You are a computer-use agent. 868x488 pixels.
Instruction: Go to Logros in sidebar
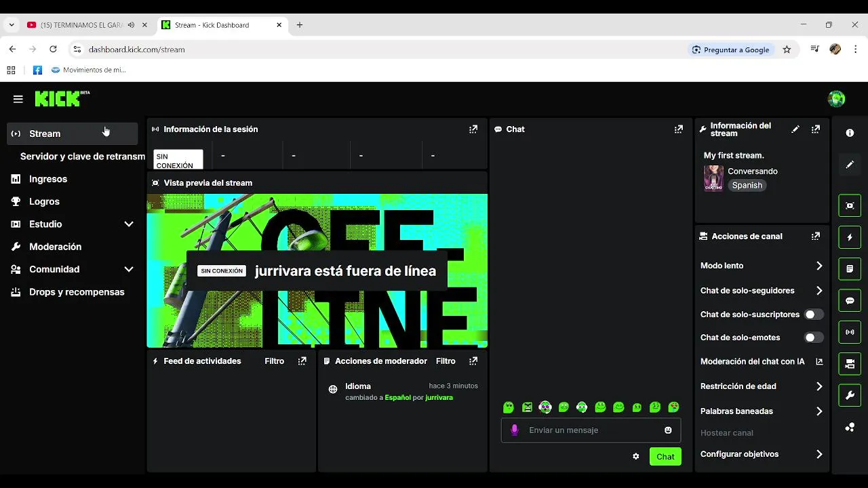pos(72,201)
